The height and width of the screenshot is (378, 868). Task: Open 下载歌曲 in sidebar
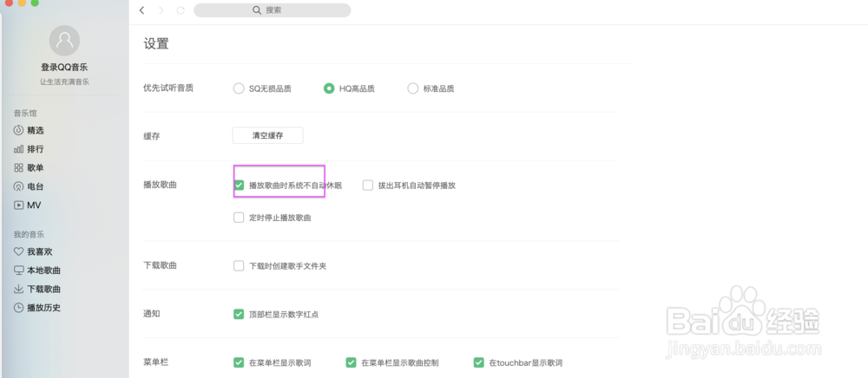[x=43, y=289]
